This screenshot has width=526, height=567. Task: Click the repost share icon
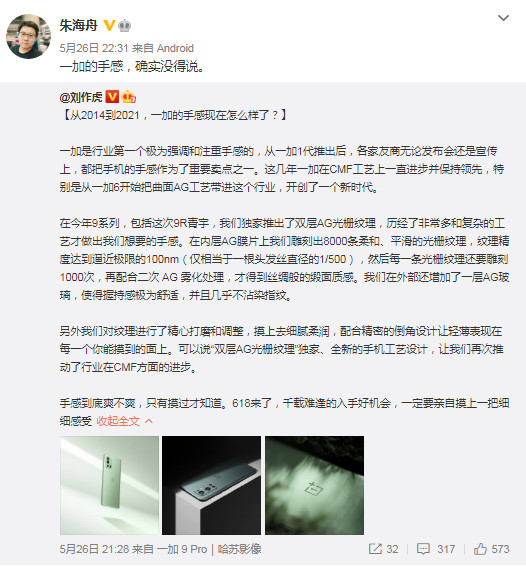375,549
